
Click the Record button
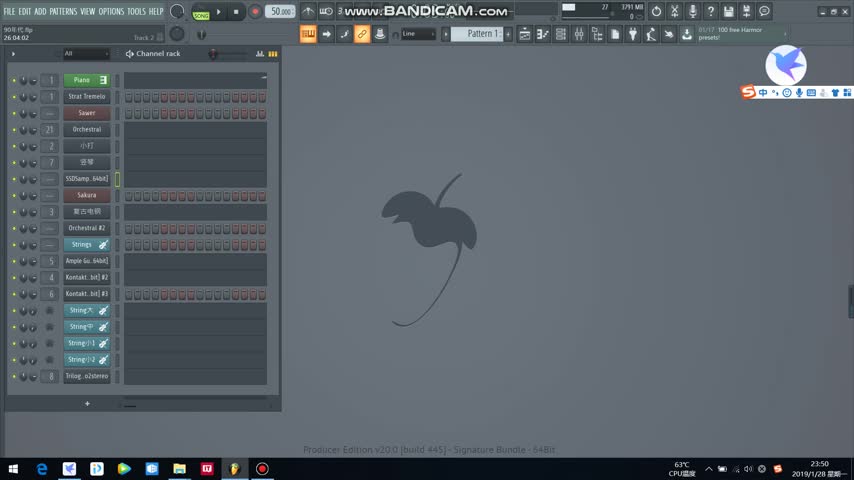tap(255, 11)
